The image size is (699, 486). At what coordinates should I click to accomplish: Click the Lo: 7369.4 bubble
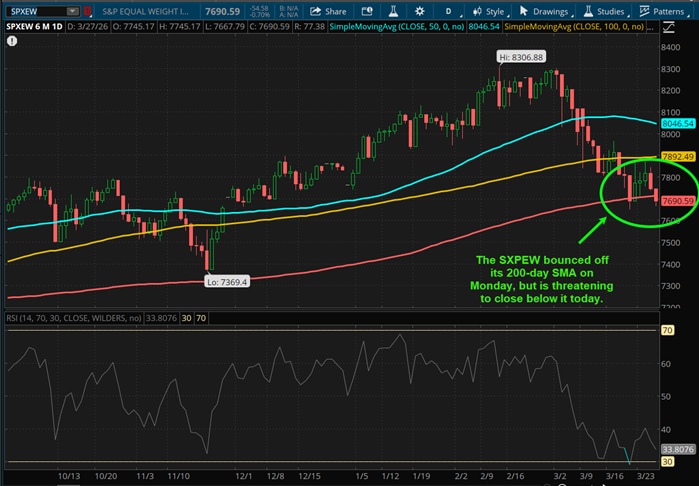click(227, 282)
